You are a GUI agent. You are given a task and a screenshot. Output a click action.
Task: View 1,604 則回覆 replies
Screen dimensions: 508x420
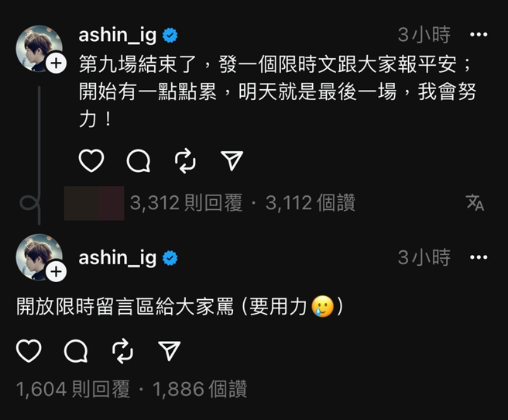tap(73, 389)
